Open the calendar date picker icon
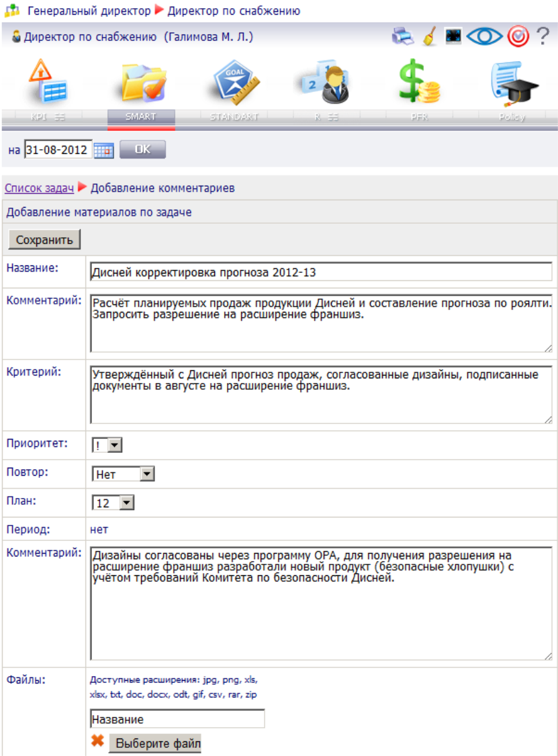This screenshot has height=756, width=558. (x=103, y=150)
